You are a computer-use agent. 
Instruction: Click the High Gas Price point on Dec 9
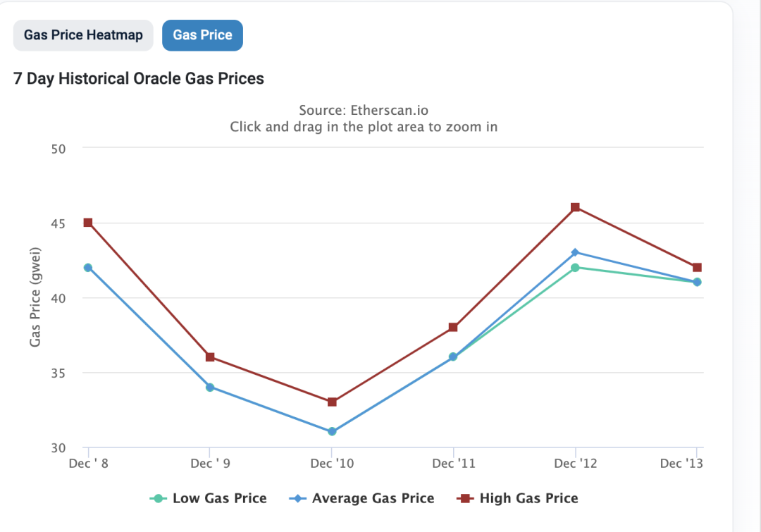pyautogui.click(x=209, y=357)
